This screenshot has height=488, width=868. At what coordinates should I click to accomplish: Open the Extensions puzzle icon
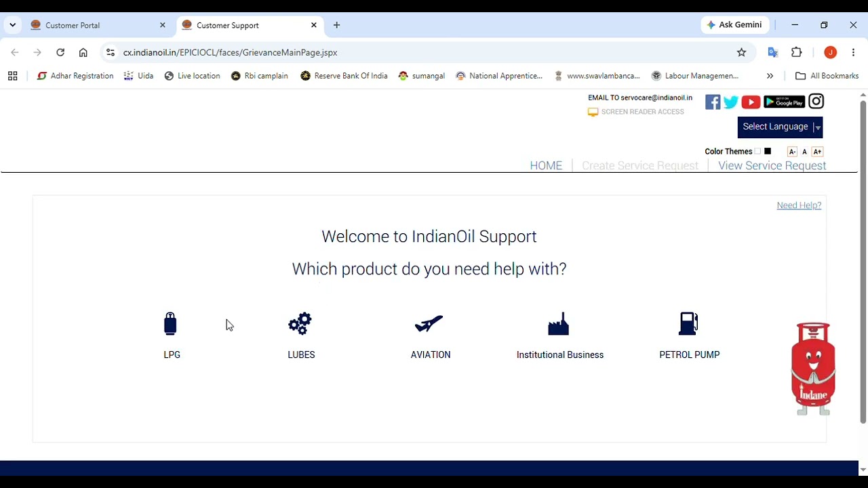click(x=797, y=52)
